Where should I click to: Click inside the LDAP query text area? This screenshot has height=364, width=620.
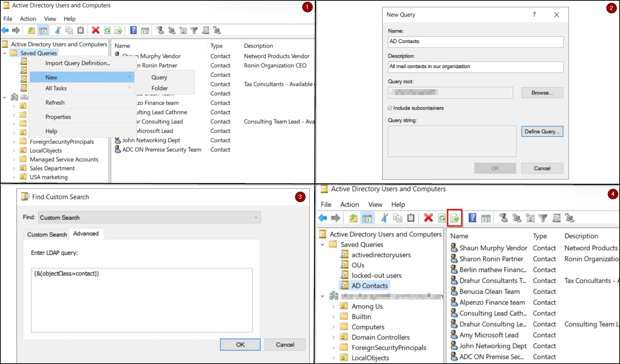point(141,300)
